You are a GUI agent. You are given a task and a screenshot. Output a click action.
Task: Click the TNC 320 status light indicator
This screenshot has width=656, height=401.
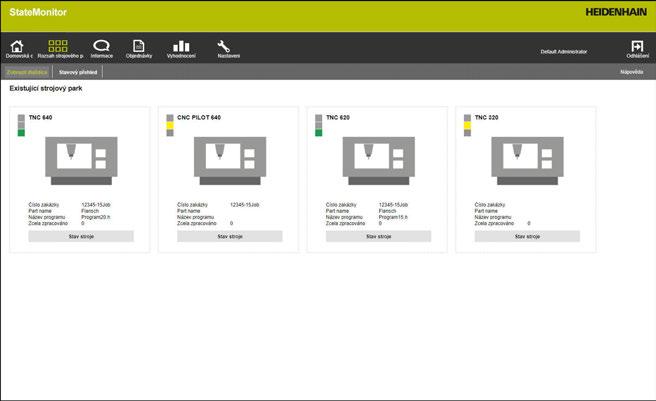pyautogui.click(x=467, y=125)
